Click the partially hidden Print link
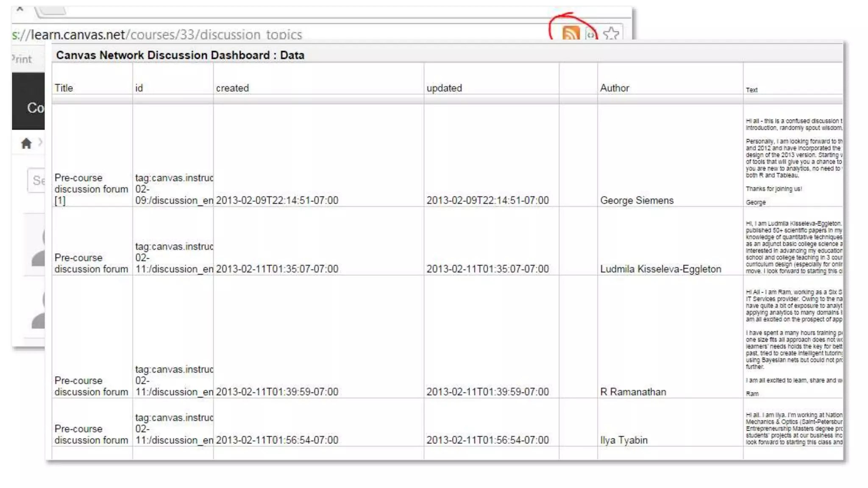868x488 pixels. (x=22, y=59)
